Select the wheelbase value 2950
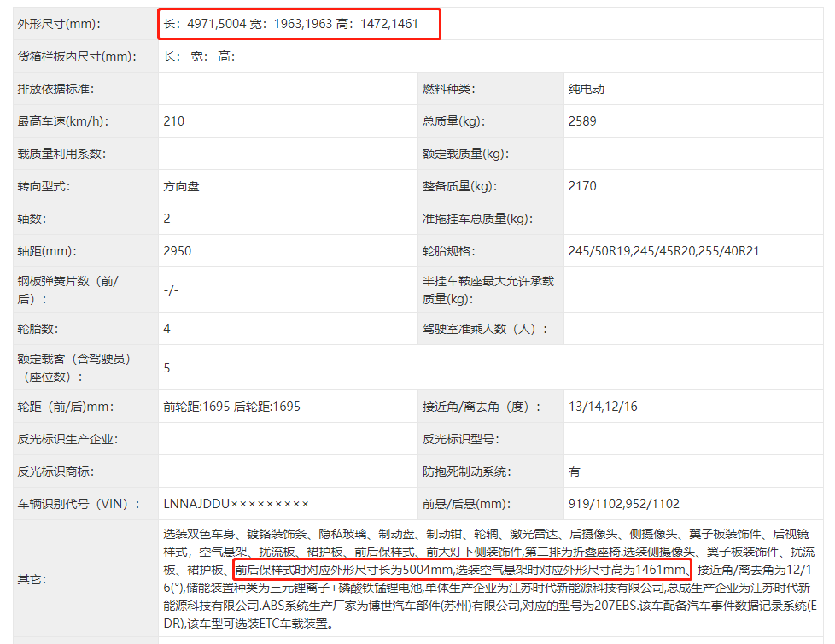This screenshot has height=644, width=835. 172,252
